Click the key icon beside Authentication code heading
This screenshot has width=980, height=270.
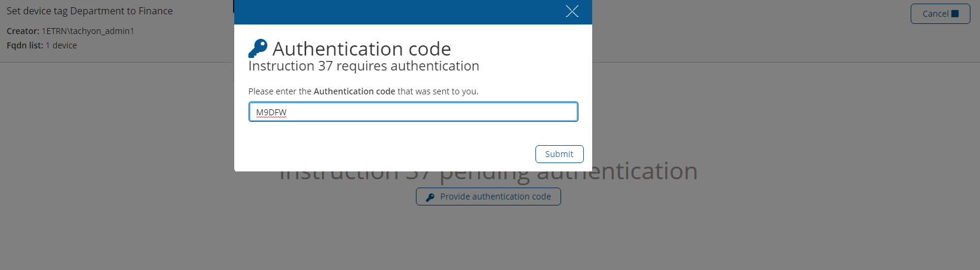(258, 48)
